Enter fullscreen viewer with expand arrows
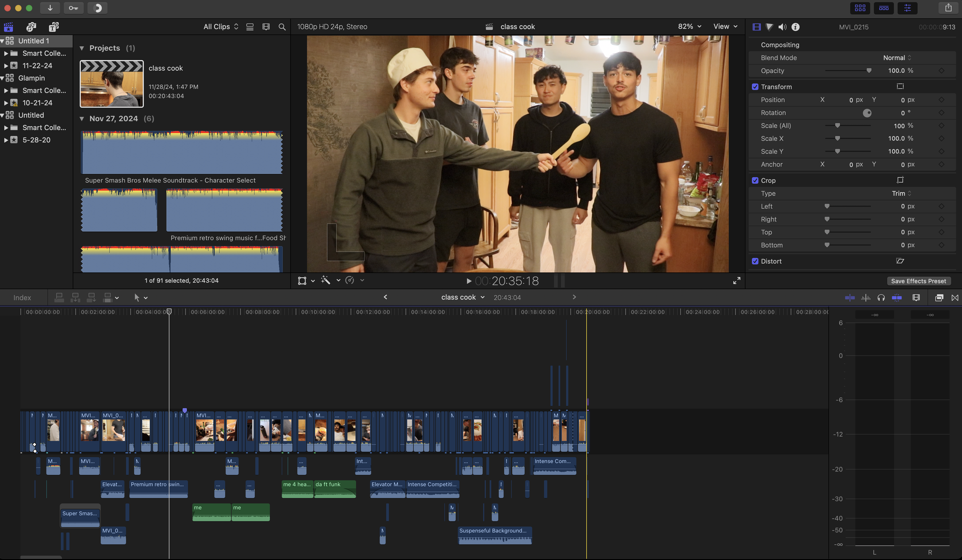Screen dimensions: 962x560 point(737,281)
